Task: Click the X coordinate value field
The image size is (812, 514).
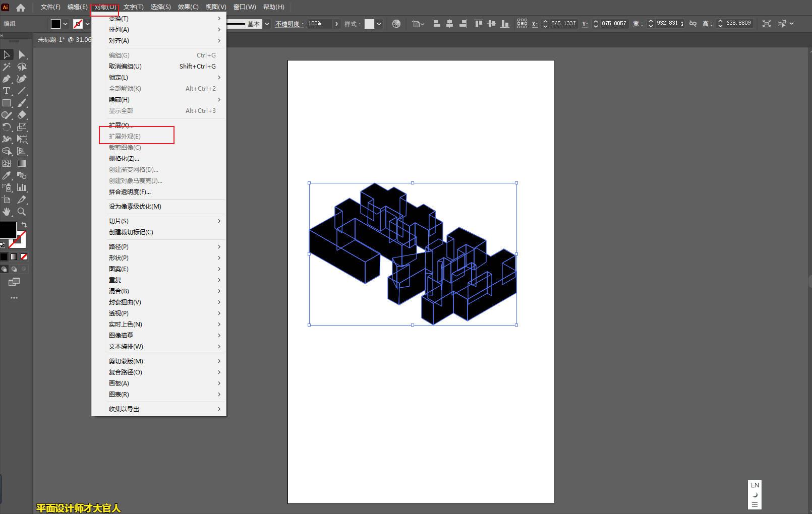Action: tap(563, 24)
